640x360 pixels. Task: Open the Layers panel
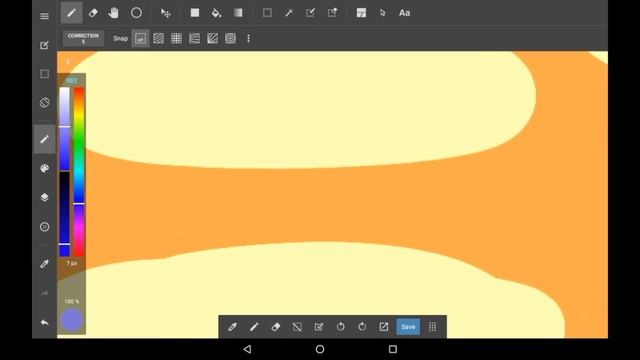coord(44,197)
